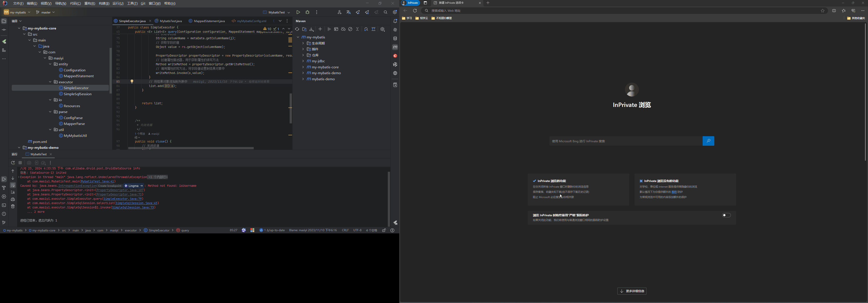Toggle Maven skip tests mode

pyautogui.click(x=350, y=29)
